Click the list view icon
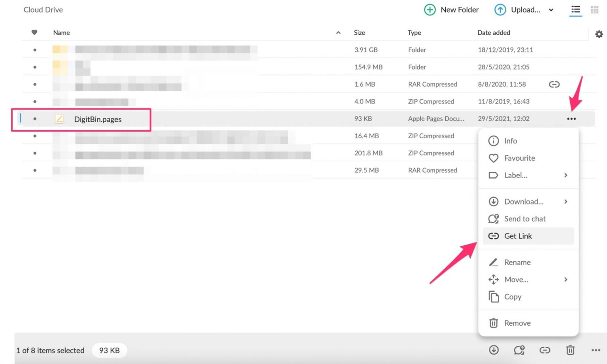607x364 pixels. click(575, 9)
